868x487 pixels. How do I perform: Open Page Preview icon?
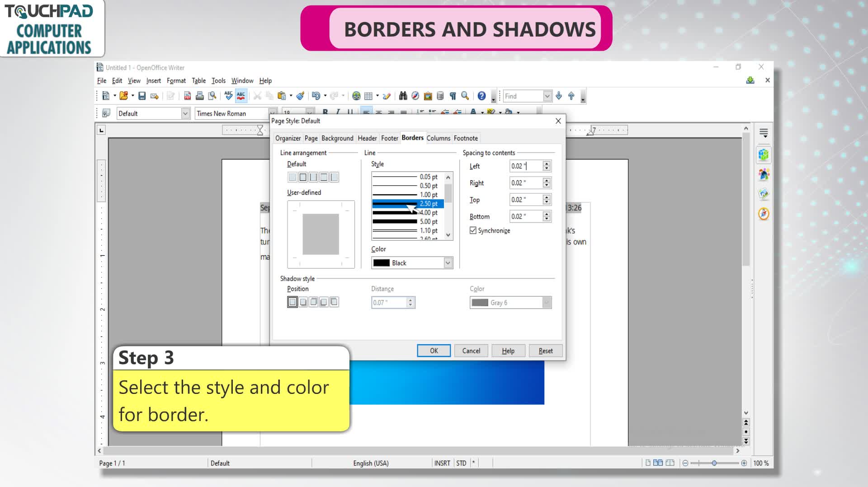click(x=212, y=96)
